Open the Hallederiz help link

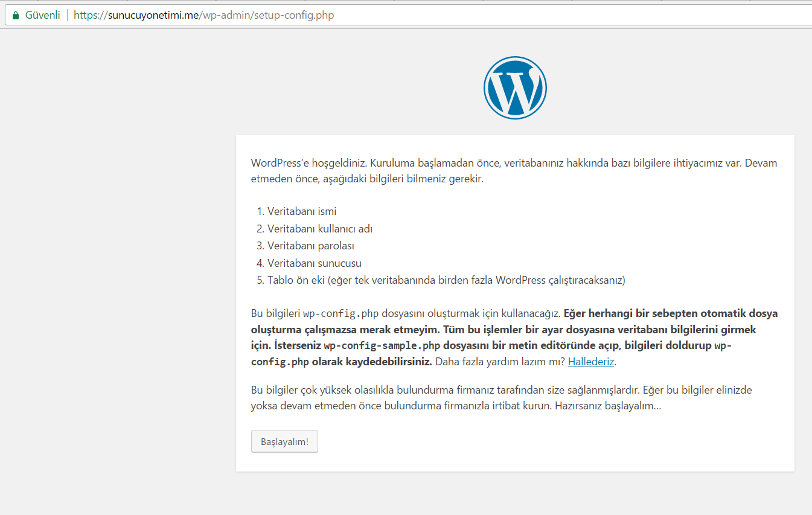tap(591, 362)
